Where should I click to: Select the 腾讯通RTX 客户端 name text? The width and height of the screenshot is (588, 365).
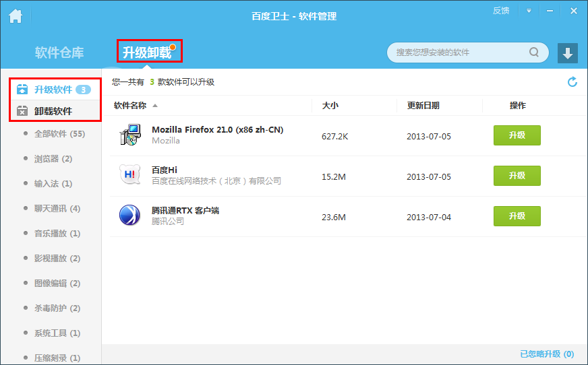[185, 210]
